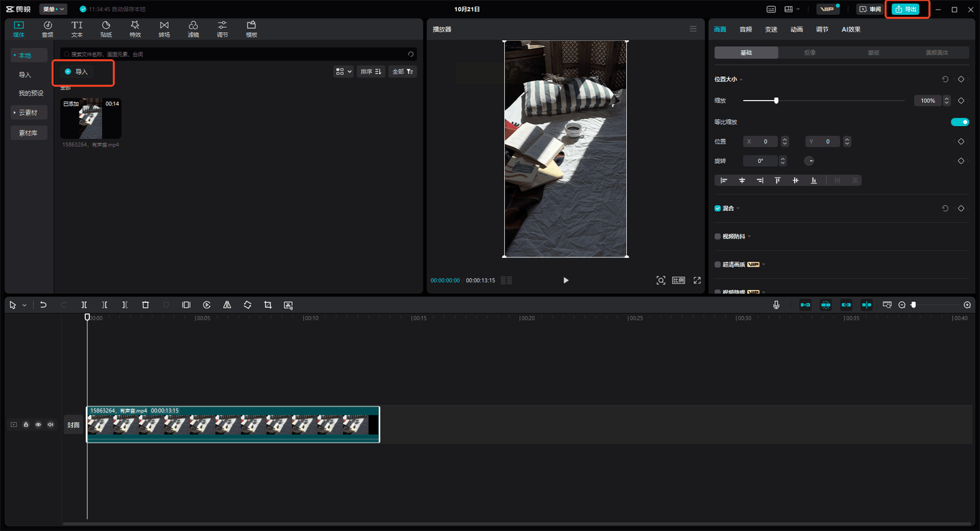This screenshot has width=980, height=531.
Task: Click the 导出 export button
Action: [x=906, y=9]
